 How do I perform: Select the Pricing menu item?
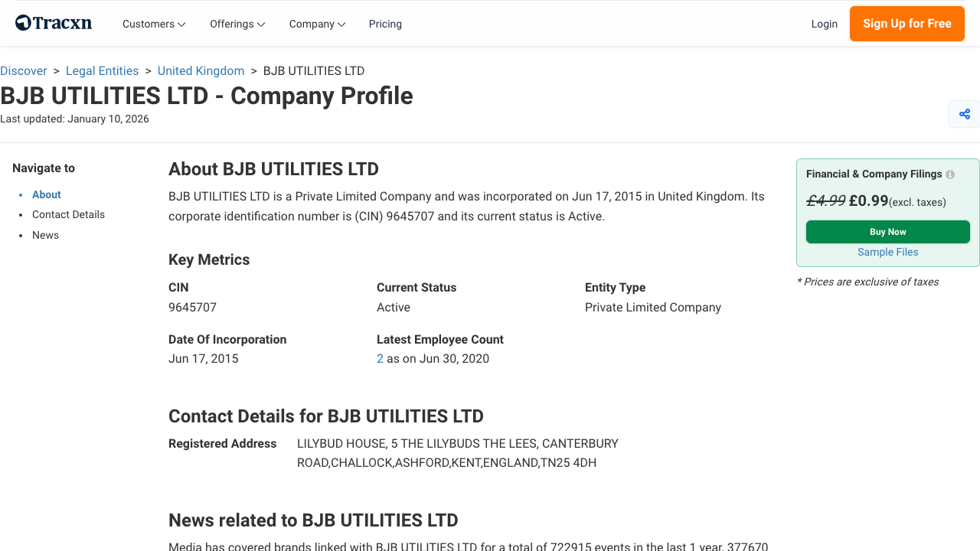tap(385, 24)
